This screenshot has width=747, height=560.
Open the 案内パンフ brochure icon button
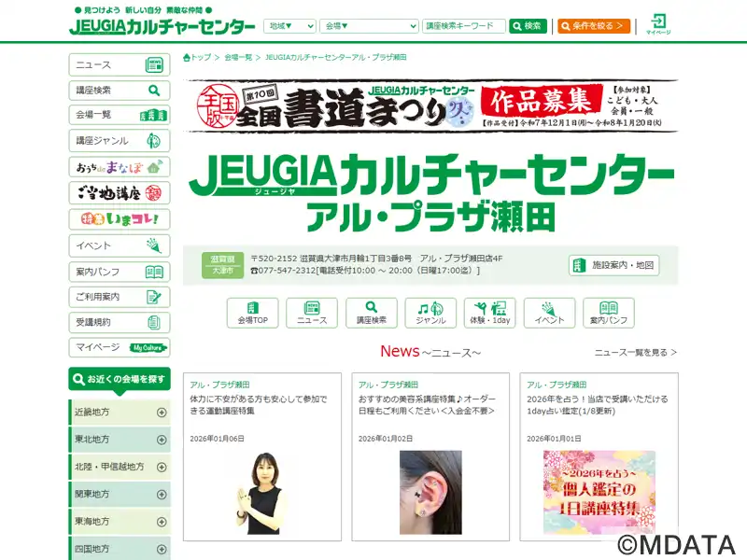609,313
